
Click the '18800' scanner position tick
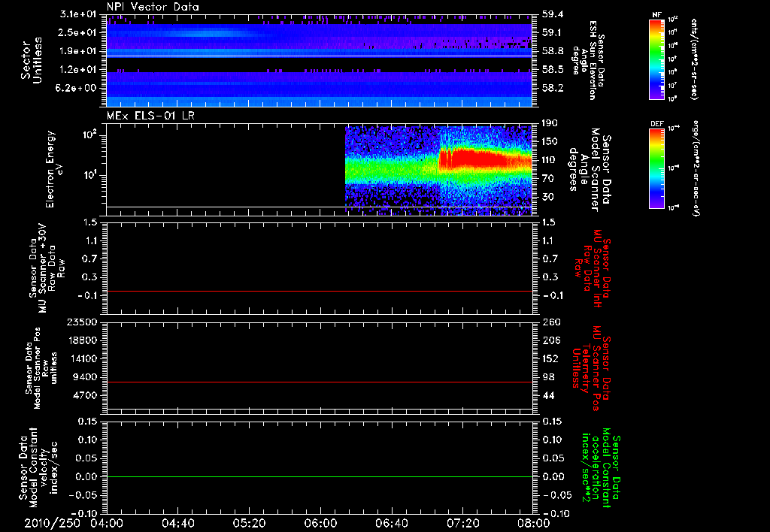point(82,340)
